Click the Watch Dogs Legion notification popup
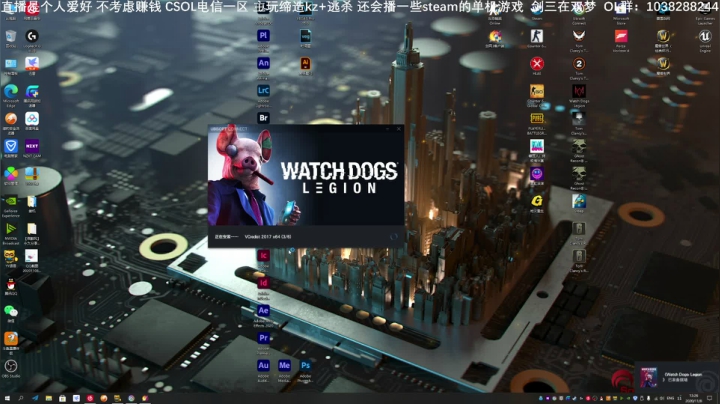Image resolution: width=720 pixels, height=404 pixels. (677, 377)
